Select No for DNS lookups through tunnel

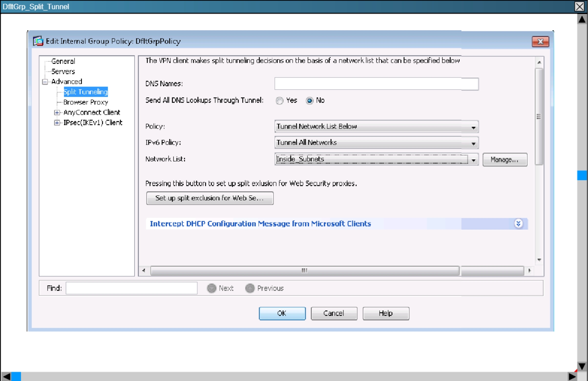tap(309, 101)
